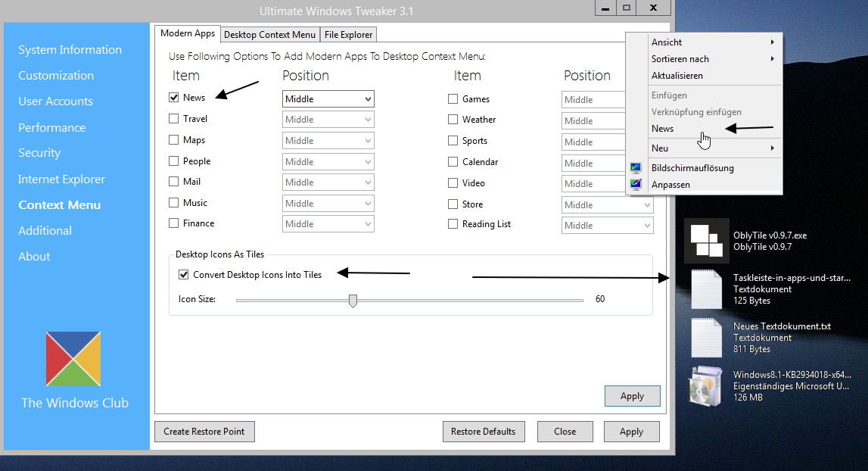Screen dimensions: 868x471
Task: Check the People item checkbox
Action: point(174,161)
